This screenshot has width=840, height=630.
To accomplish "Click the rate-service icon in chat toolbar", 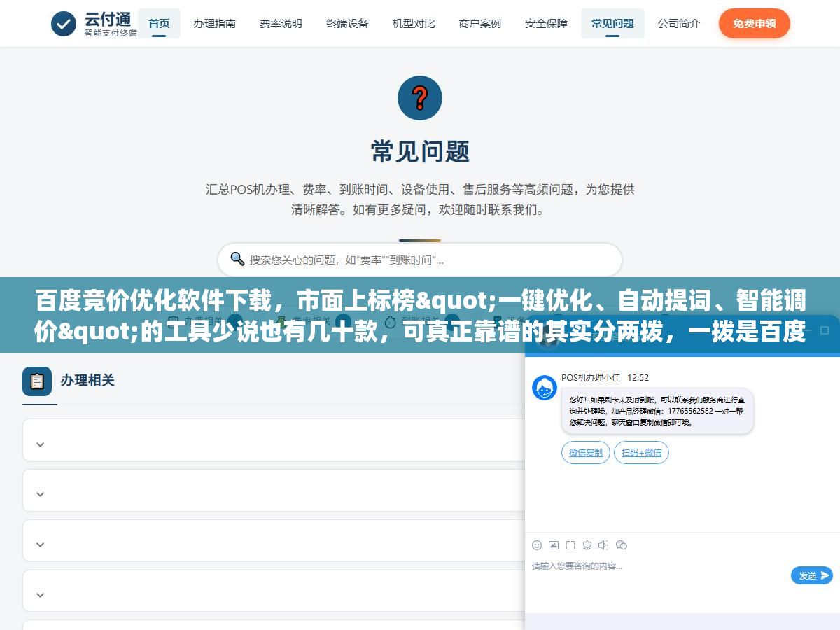I will tap(587, 545).
